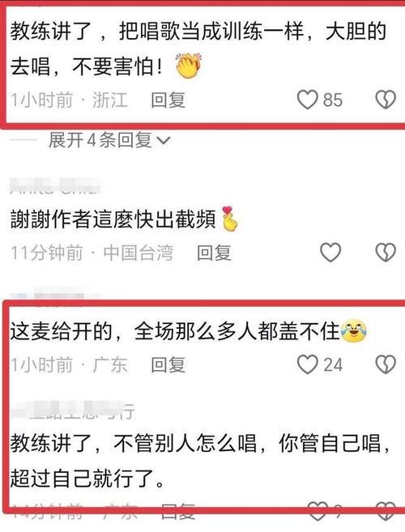Tap the 85 like count
Image resolution: width=405 pixels, height=532 pixels.
pyautogui.click(x=333, y=100)
